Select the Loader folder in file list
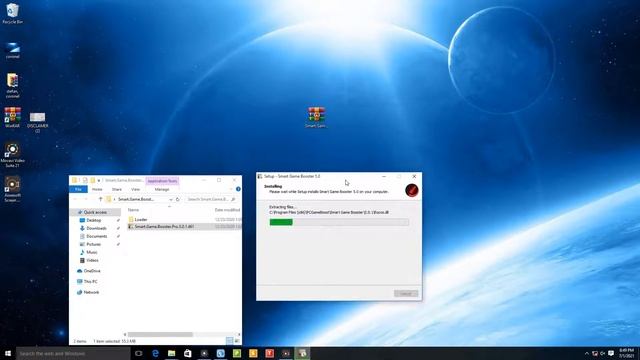This screenshot has width=640, height=360. click(141, 220)
